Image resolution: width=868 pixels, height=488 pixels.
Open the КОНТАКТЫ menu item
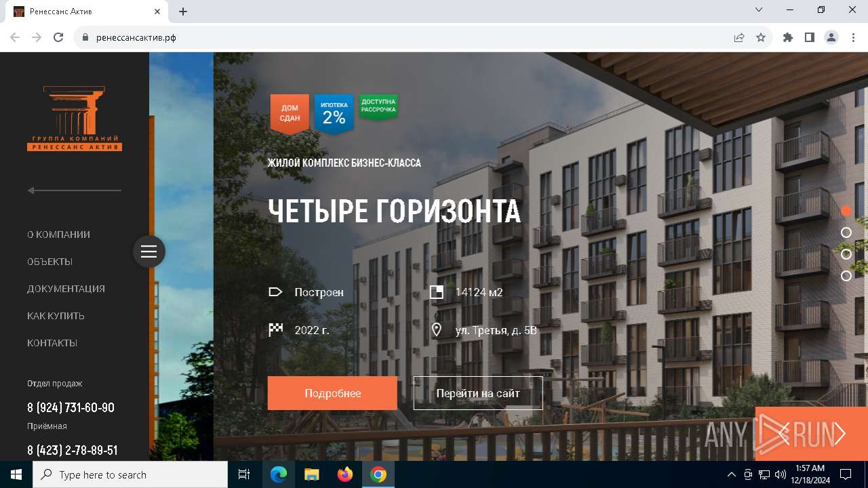(x=52, y=343)
